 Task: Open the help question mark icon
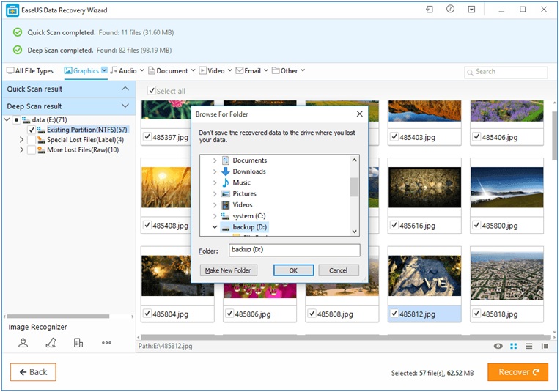pyautogui.click(x=450, y=10)
